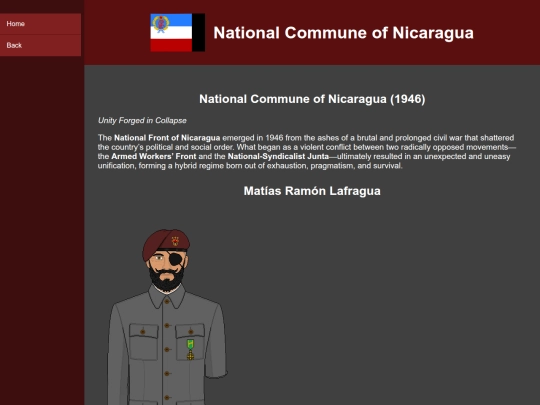Click bold text 'National-Syndicalist Junta'
540x405 pixels.
click(278, 156)
